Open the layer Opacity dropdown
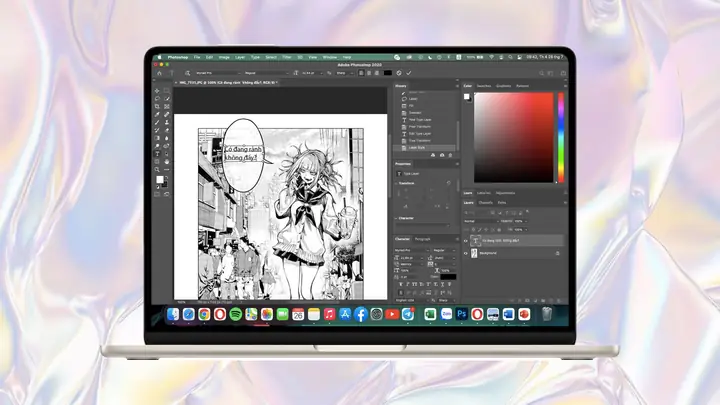The image size is (720, 405). [x=520, y=221]
